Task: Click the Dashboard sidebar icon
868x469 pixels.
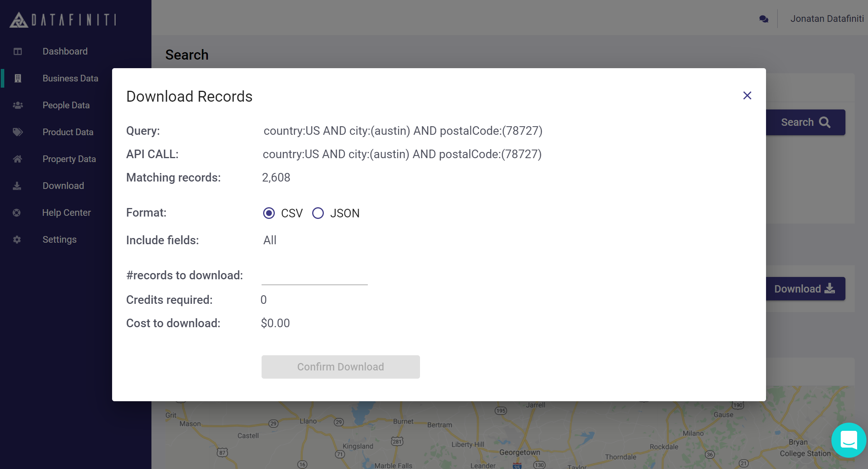Action: 18,51
